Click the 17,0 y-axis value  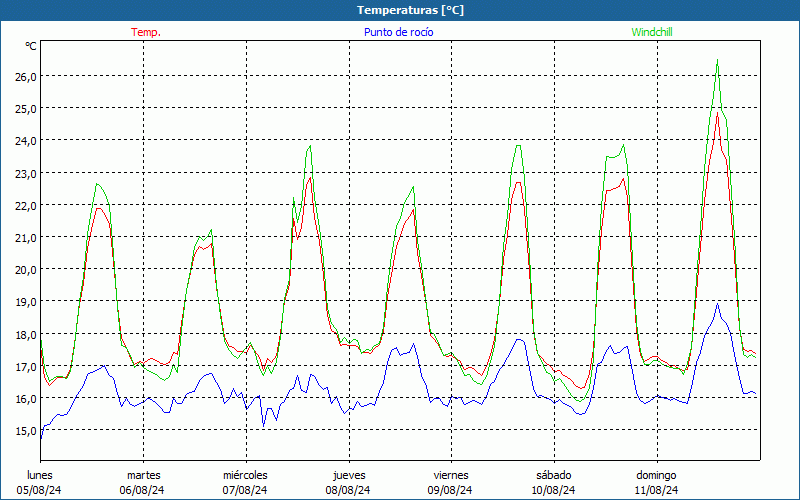(25, 366)
